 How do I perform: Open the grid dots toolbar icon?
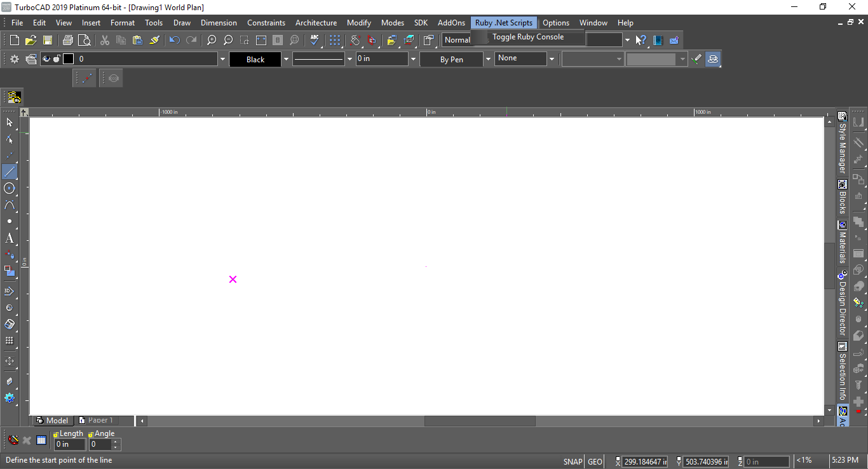(x=335, y=40)
